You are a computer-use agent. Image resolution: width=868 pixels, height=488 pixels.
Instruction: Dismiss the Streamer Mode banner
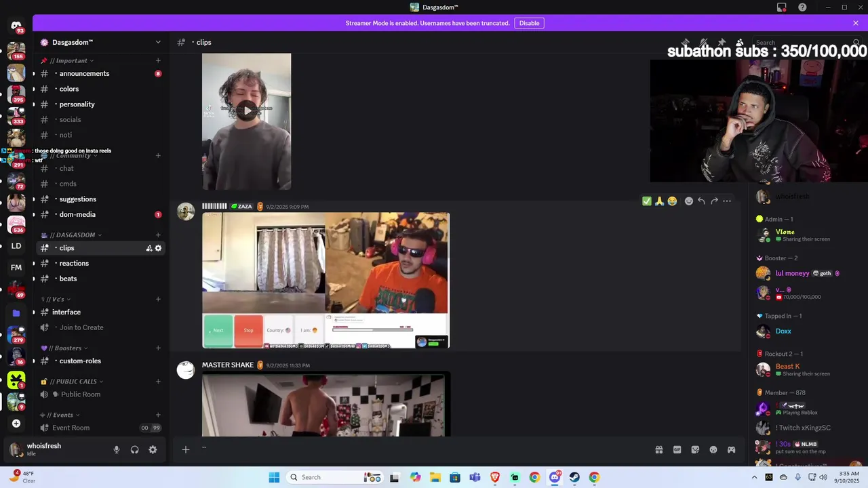(x=856, y=23)
